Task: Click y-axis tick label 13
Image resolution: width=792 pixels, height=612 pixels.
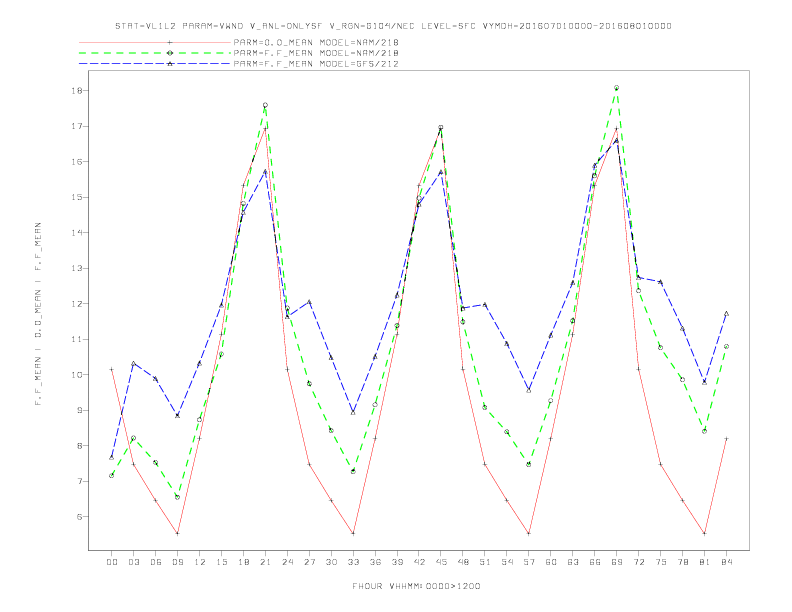Action: pyautogui.click(x=77, y=268)
